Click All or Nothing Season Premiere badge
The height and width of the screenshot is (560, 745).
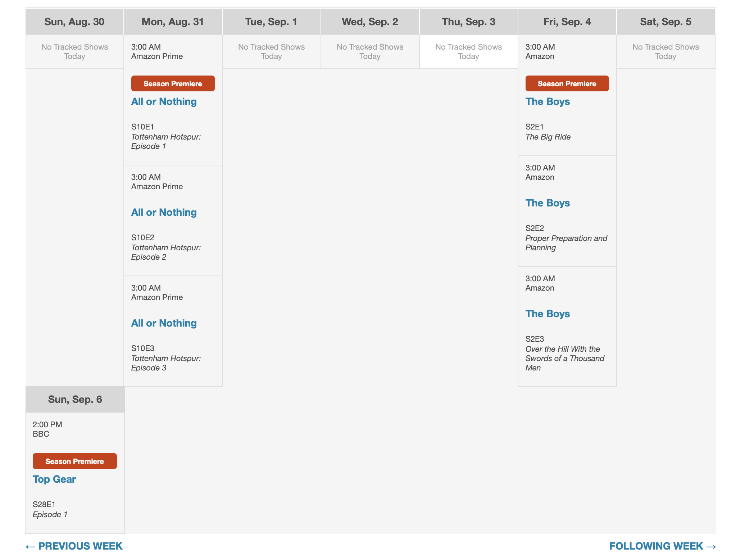click(173, 83)
